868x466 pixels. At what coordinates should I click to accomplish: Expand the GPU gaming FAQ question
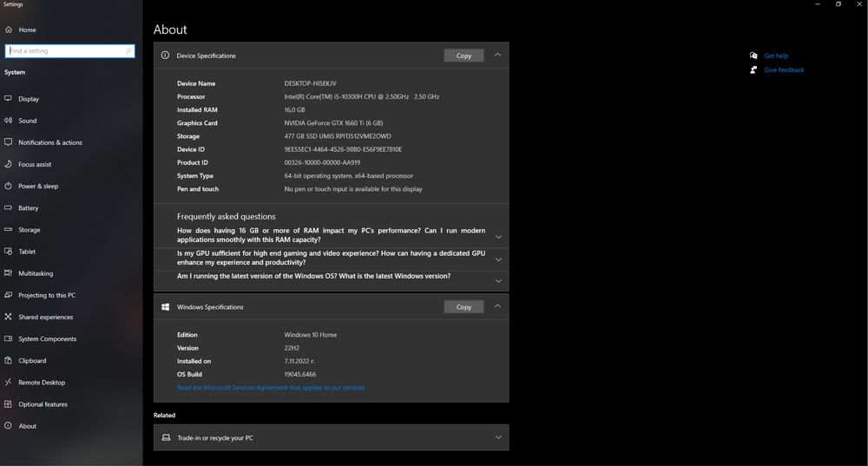[x=498, y=259]
